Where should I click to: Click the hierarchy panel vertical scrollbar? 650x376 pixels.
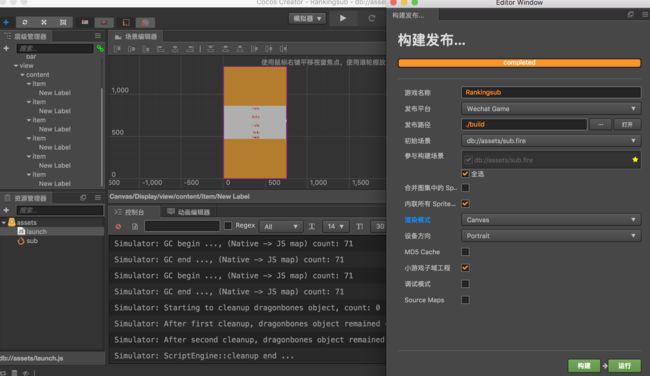(102, 137)
